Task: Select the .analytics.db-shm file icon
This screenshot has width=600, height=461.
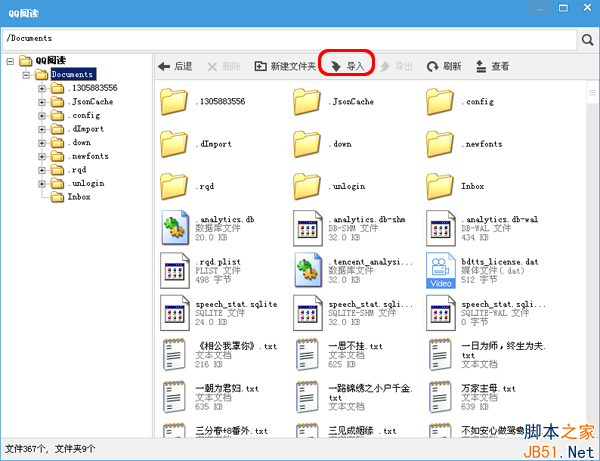Action: pyautogui.click(x=308, y=228)
